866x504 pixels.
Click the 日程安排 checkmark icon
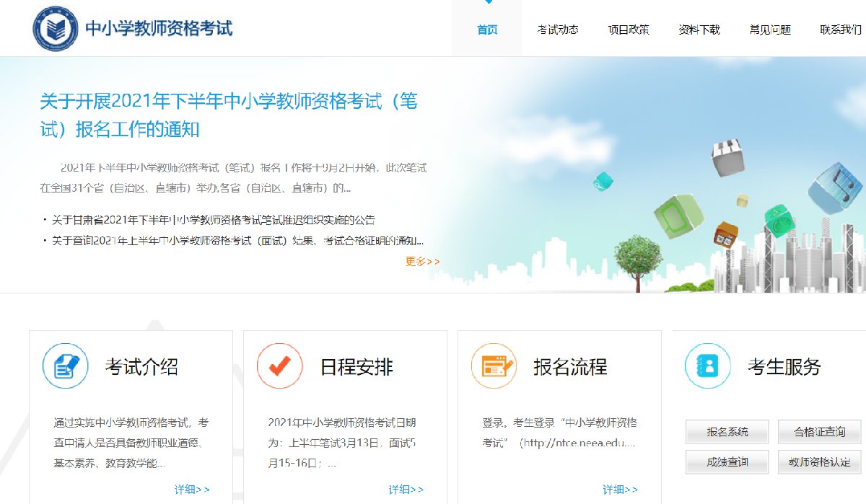[x=279, y=366]
